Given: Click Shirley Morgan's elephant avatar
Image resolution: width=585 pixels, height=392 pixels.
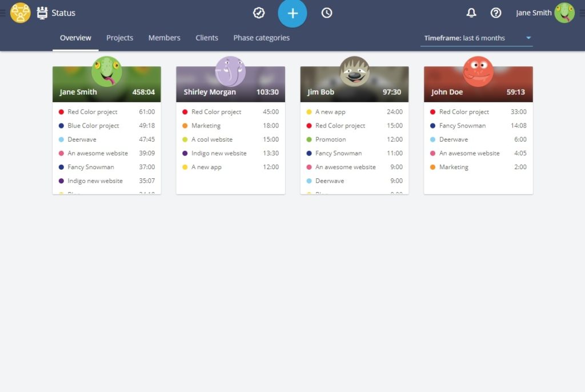Looking at the screenshot, I should point(231,71).
